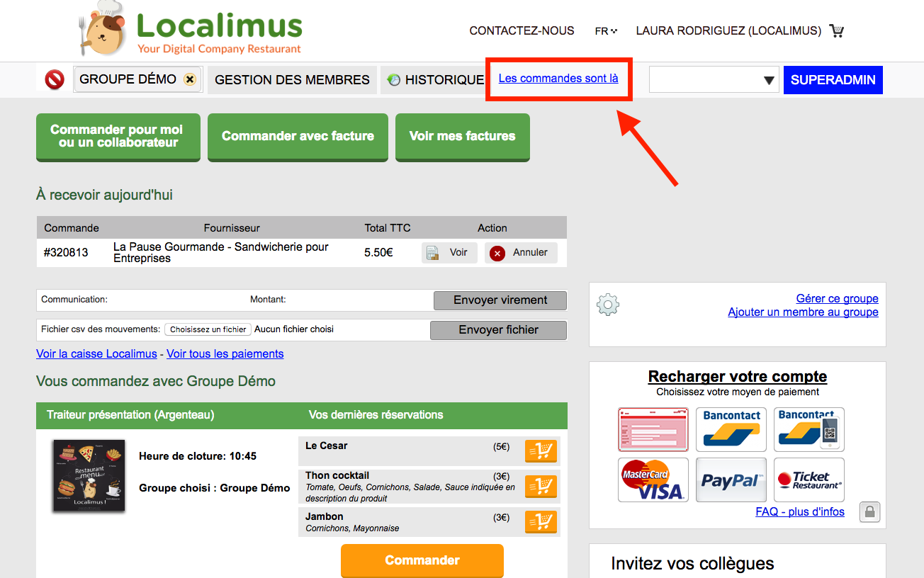Add Le Cesar to cart
Image resolution: width=924 pixels, height=578 pixels.
(x=541, y=451)
